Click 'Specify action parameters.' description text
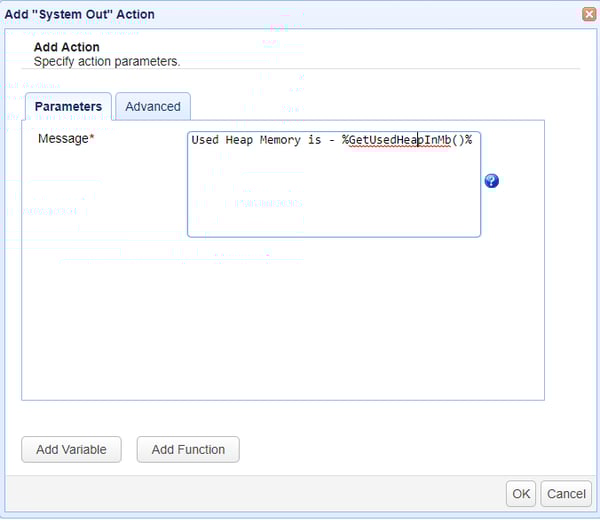Image resolution: width=600 pixels, height=523 pixels. point(106,61)
